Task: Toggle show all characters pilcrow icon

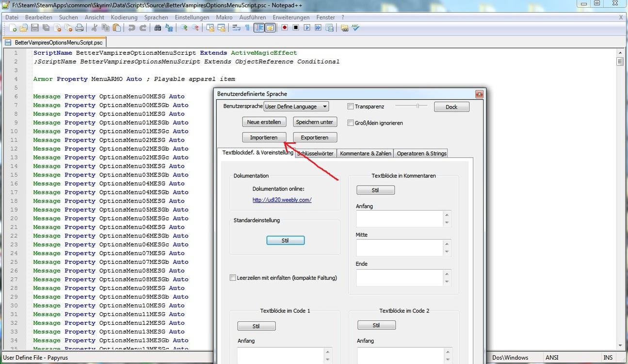Action: coord(247,28)
